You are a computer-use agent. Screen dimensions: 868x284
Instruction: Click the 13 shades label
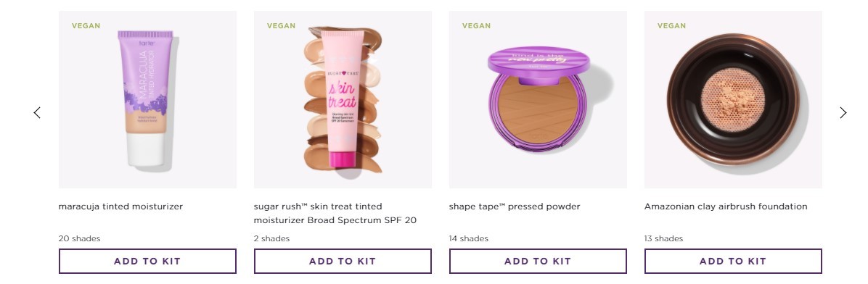[x=664, y=238]
